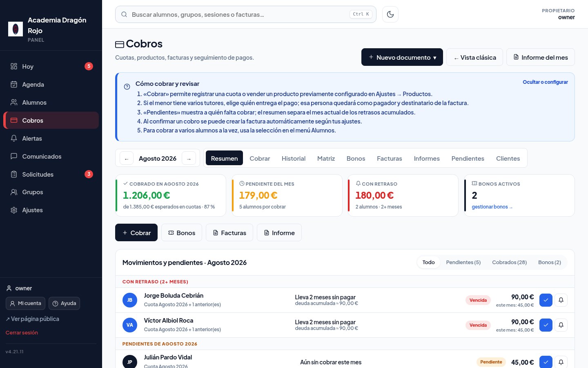This screenshot has height=368, width=588.
Task: Open Comunicados messages section
Action: click(x=51, y=156)
